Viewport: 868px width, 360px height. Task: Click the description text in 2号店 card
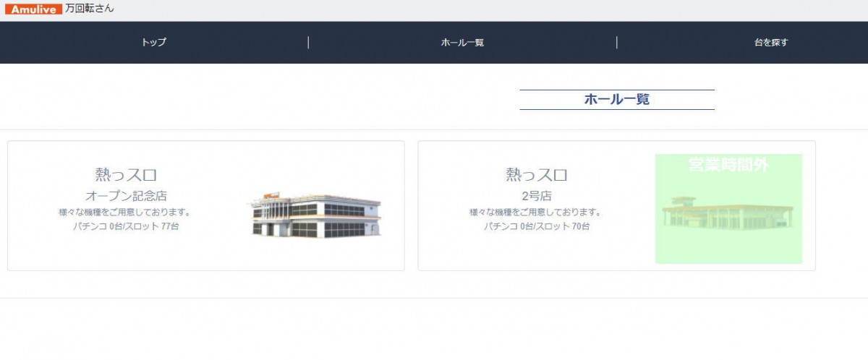click(535, 213)
